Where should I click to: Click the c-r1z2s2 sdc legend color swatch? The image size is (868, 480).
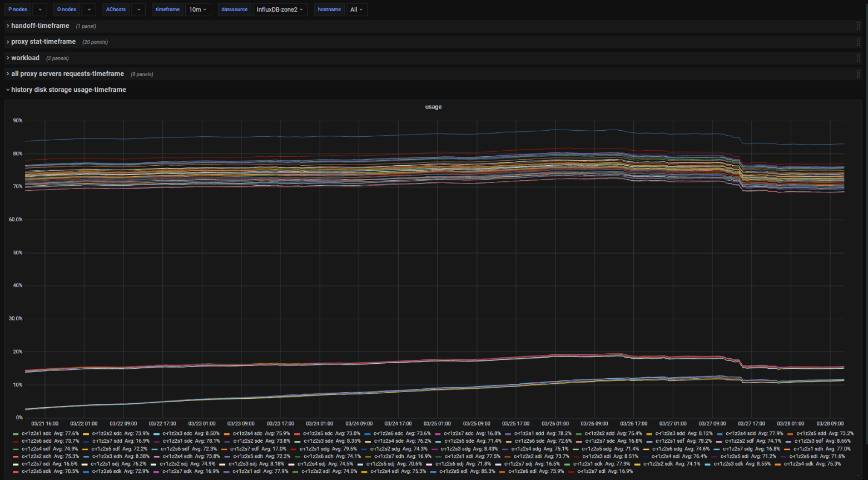[86, 433]
